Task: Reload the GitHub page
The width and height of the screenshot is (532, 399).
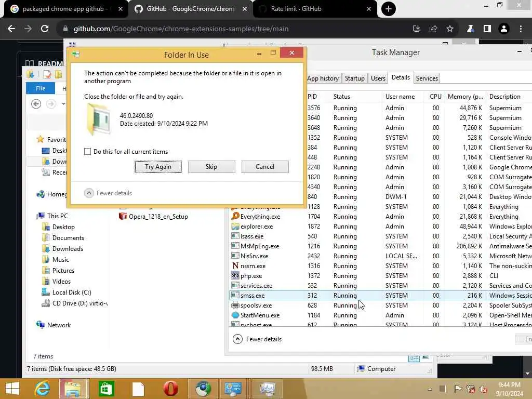Action: [45, 29]
